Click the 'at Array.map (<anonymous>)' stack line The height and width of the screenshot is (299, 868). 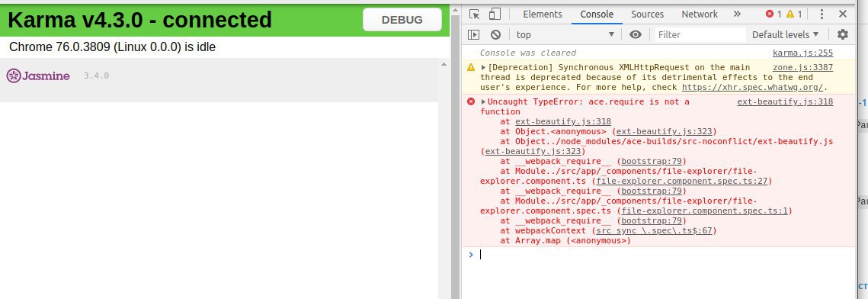pyautogui.click(x=565, y=241)
